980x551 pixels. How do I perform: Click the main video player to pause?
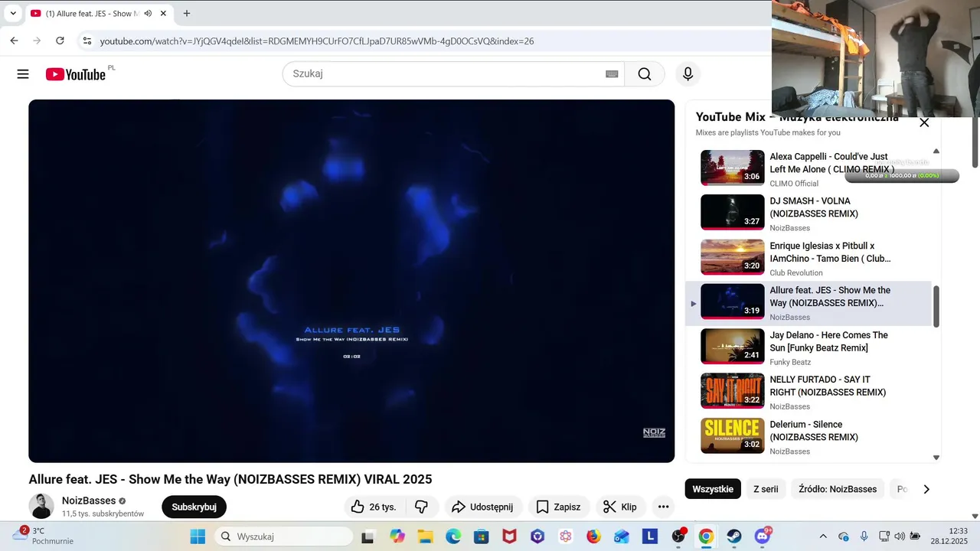351,281
